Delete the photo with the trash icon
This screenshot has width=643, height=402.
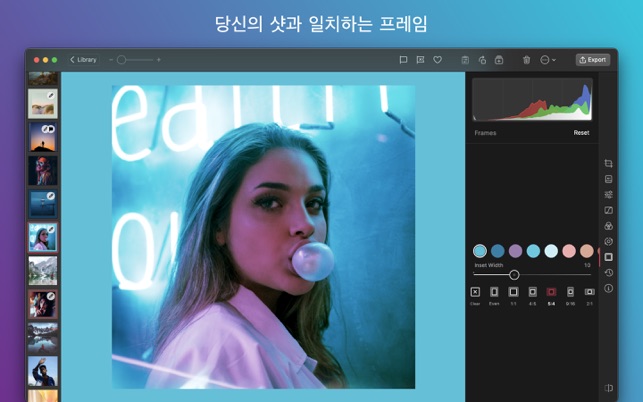click(x=527, y=60)
